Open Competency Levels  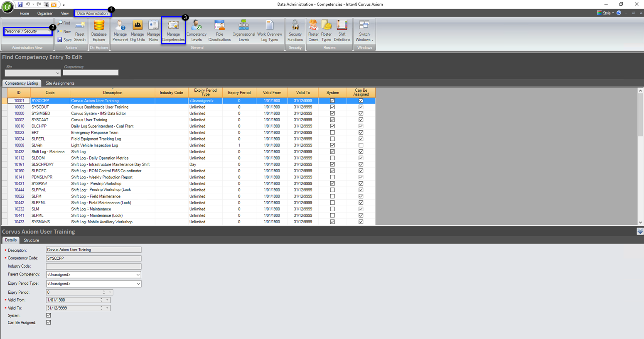click(197, 31)
